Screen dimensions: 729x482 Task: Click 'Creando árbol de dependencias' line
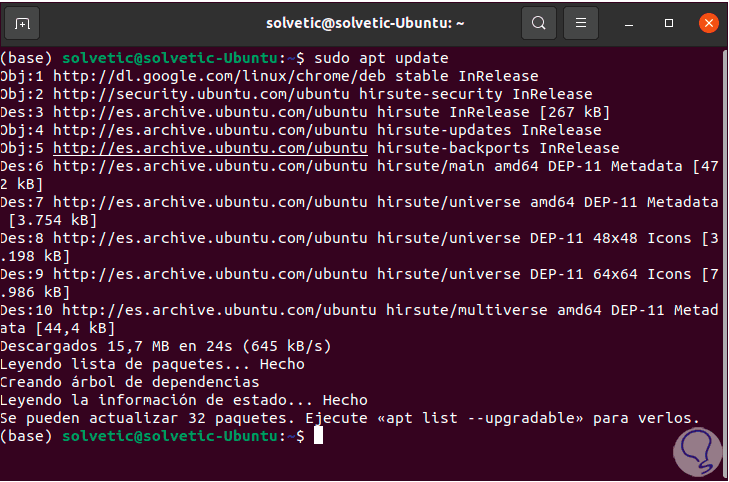point(130,383)
